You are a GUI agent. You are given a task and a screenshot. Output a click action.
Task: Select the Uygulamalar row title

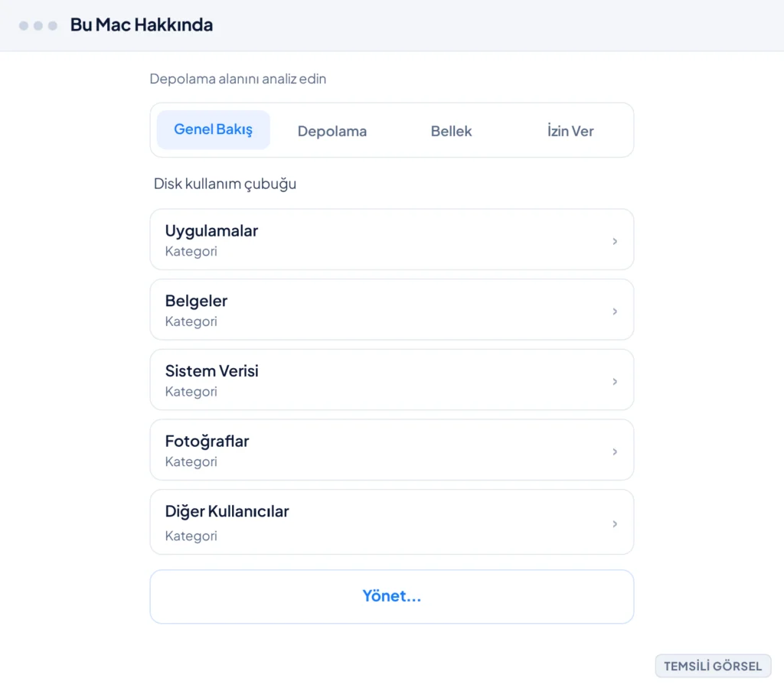coord(211,231)
